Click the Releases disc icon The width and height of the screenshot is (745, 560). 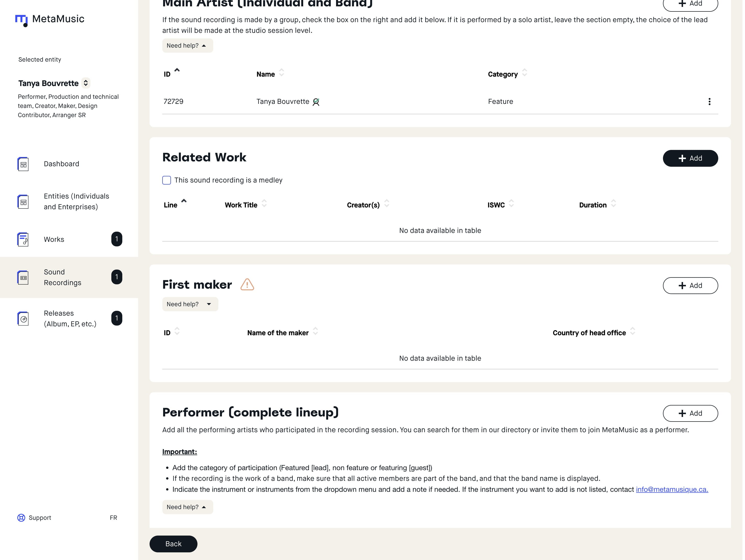point(23,319)
